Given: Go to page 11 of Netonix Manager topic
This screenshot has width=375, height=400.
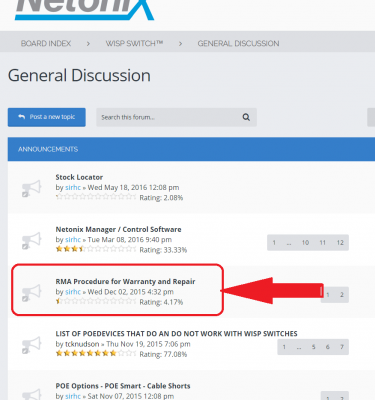Looking at the screenshot, I should coord(322,243).
